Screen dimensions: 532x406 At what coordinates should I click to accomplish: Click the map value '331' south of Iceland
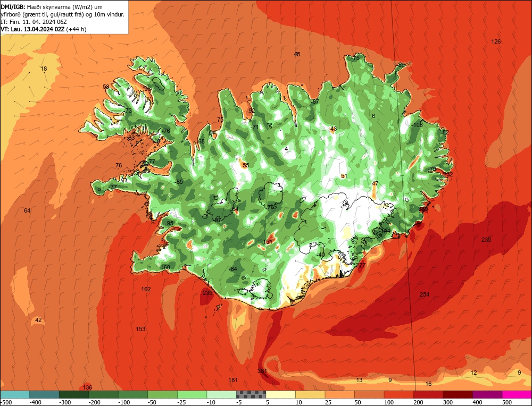point(262,371)
